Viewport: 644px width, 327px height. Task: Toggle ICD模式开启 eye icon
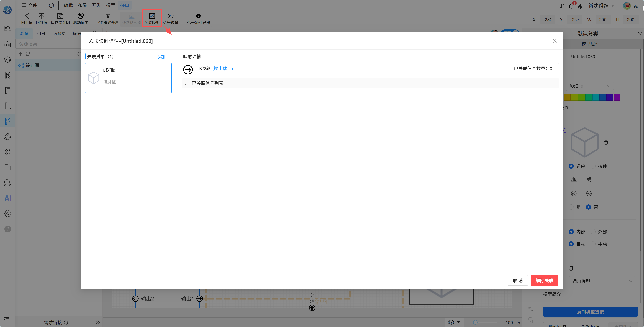[x=108, y=16]
